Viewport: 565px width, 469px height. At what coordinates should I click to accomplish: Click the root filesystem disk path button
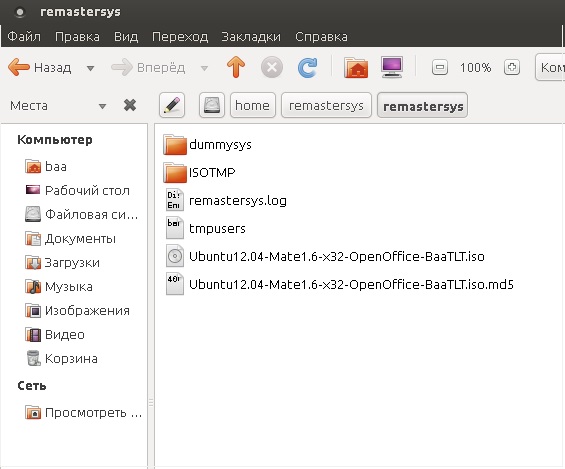pyautogui.click(x=212, y=106)
